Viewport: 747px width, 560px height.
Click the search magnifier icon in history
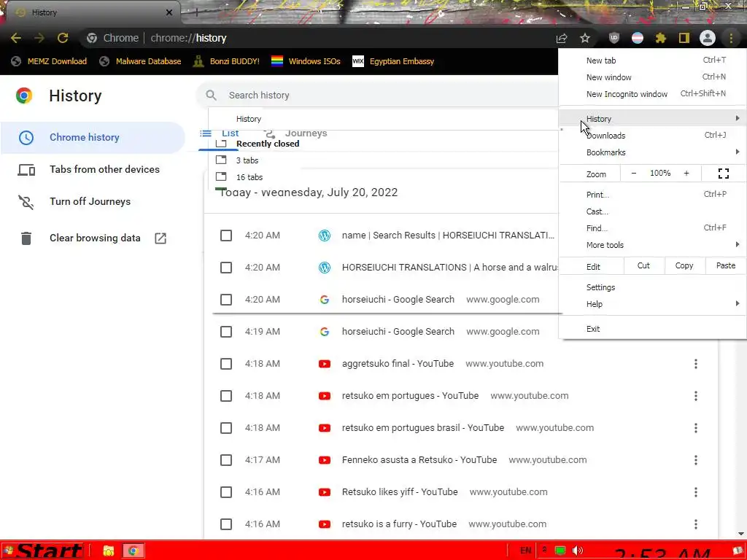click(211, 96)
